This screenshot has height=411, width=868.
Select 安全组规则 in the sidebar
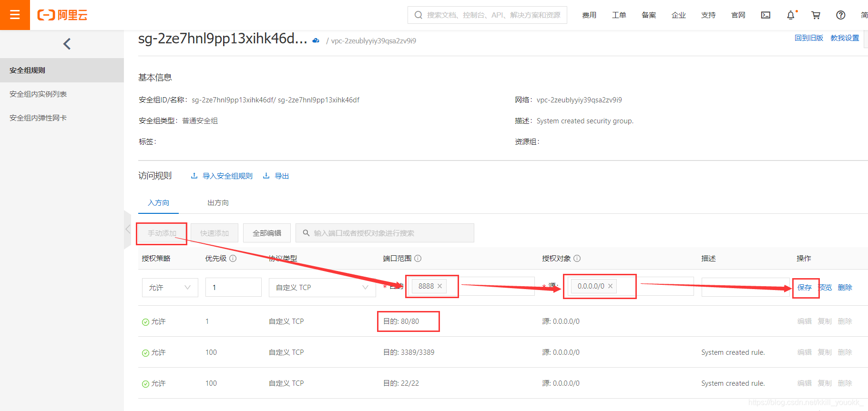pos(62,70)
